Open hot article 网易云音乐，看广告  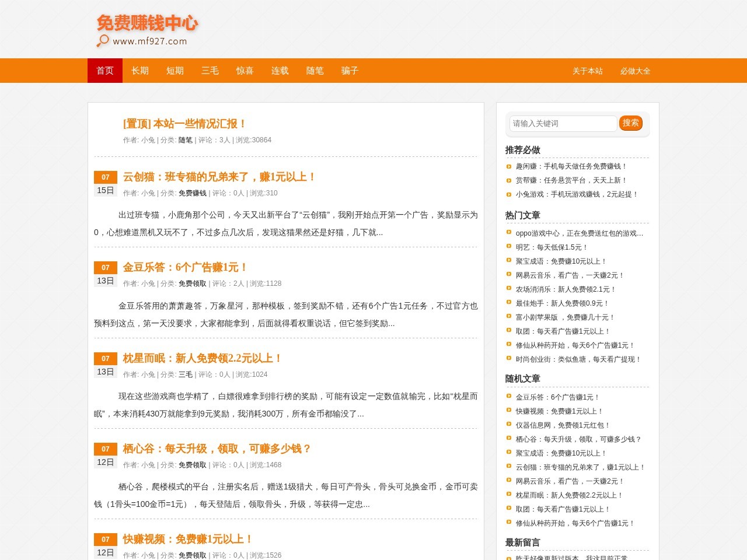tap(570, 275)
